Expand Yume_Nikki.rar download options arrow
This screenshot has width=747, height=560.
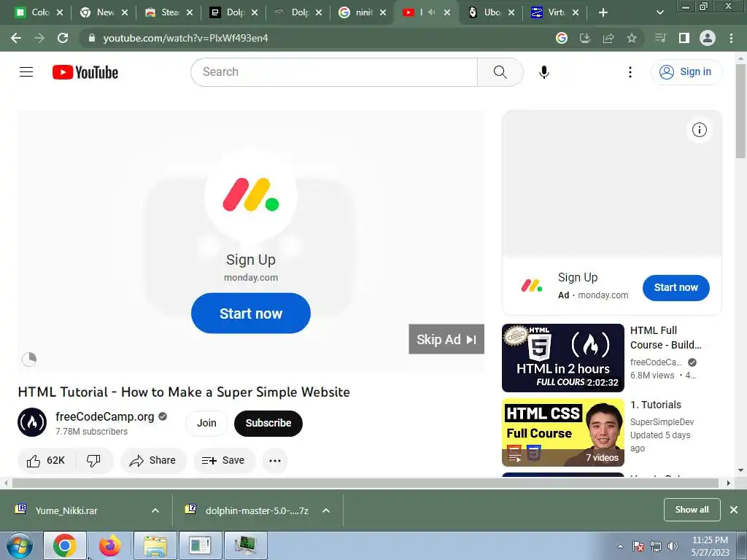coord(155,510)
